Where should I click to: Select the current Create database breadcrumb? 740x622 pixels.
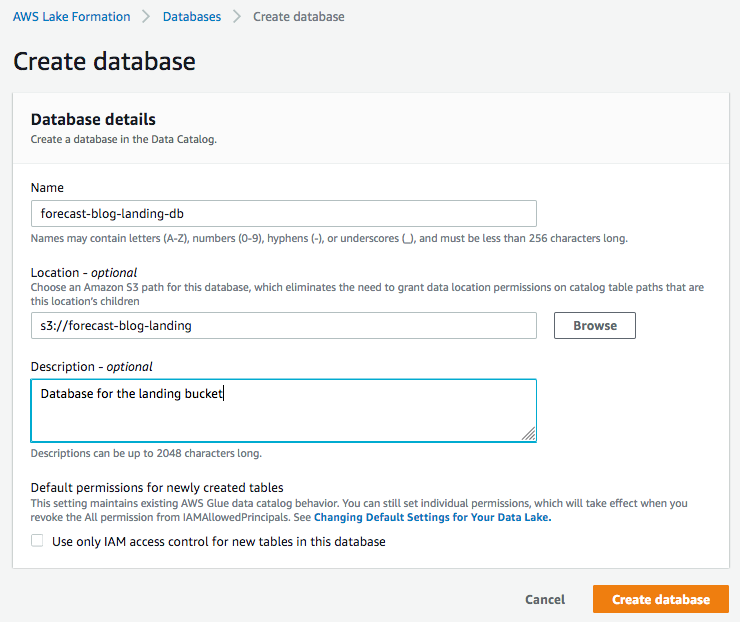click(x=299, y=17)
